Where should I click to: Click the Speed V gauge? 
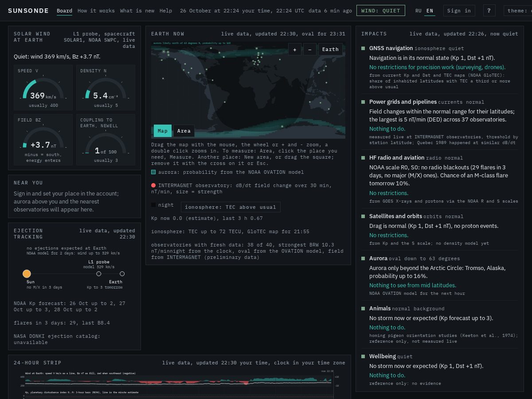43,88
